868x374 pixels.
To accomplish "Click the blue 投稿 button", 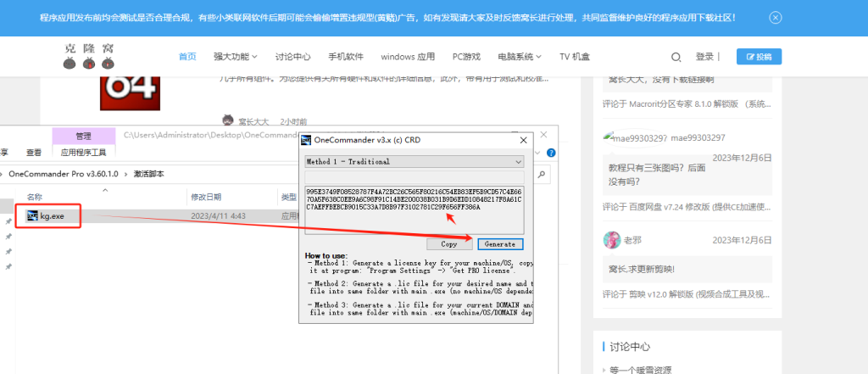I will click(759, 57).
